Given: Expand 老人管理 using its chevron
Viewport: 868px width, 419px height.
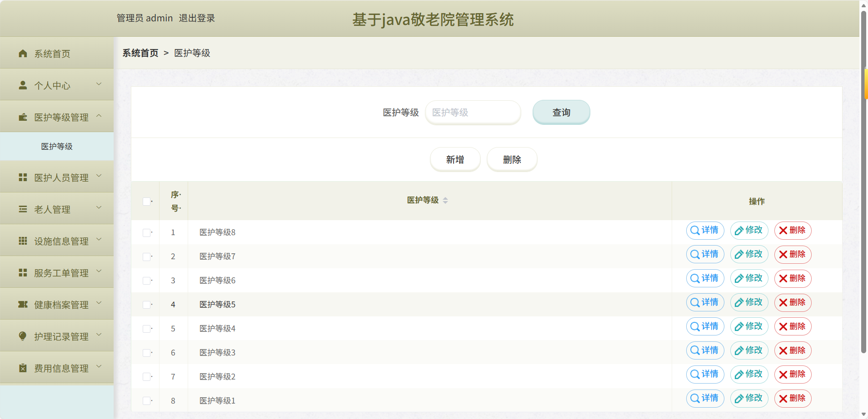Looking at the screenshot, I should coord(99,208).
